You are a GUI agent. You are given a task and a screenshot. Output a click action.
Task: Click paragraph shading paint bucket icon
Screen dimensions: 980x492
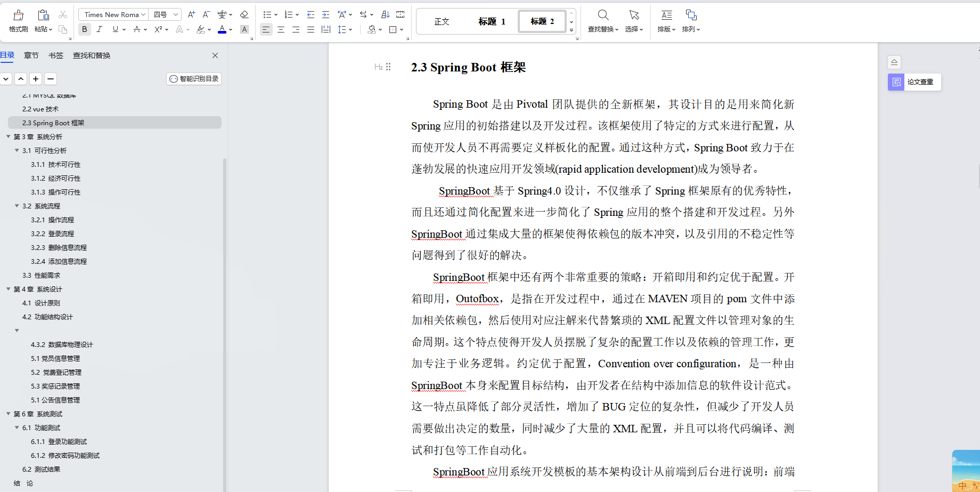(x=372, y=29)
